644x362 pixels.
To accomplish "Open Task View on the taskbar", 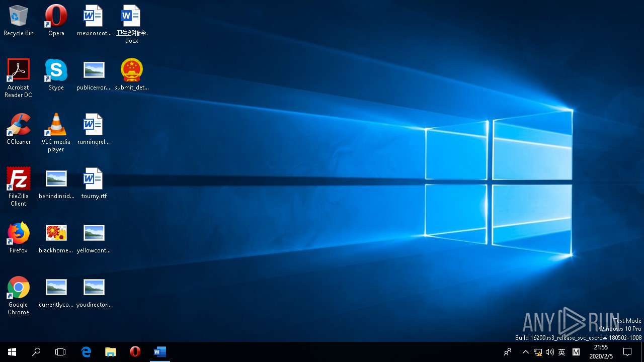I will (60, 352).
